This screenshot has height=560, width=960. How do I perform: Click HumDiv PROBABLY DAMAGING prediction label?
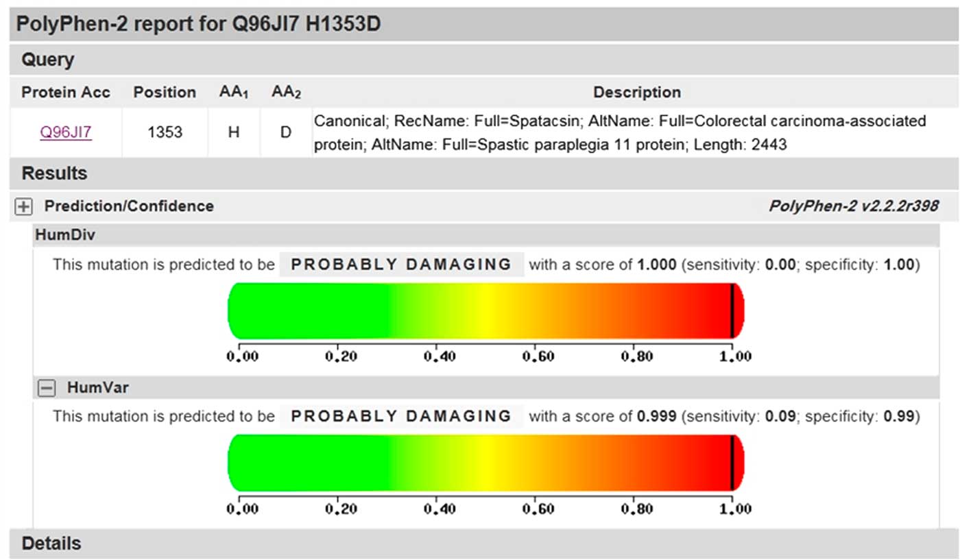click(x=401, y=265)
